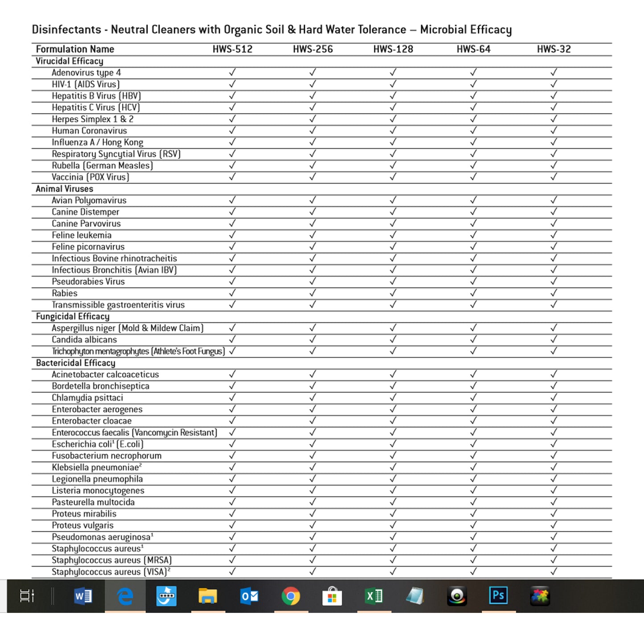Switch to the Microsoft Edge browser
644x644 pixels.
pyautogui.click(x=125, y=596)
